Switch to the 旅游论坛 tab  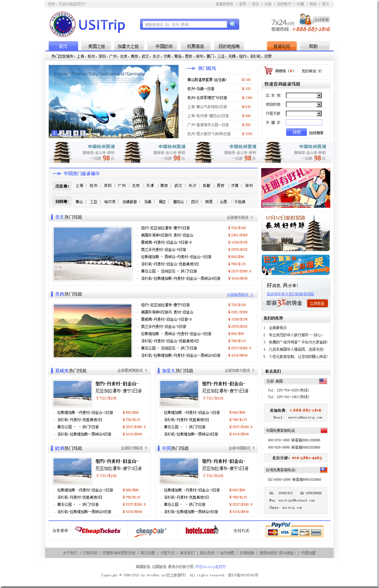(282, 46)
